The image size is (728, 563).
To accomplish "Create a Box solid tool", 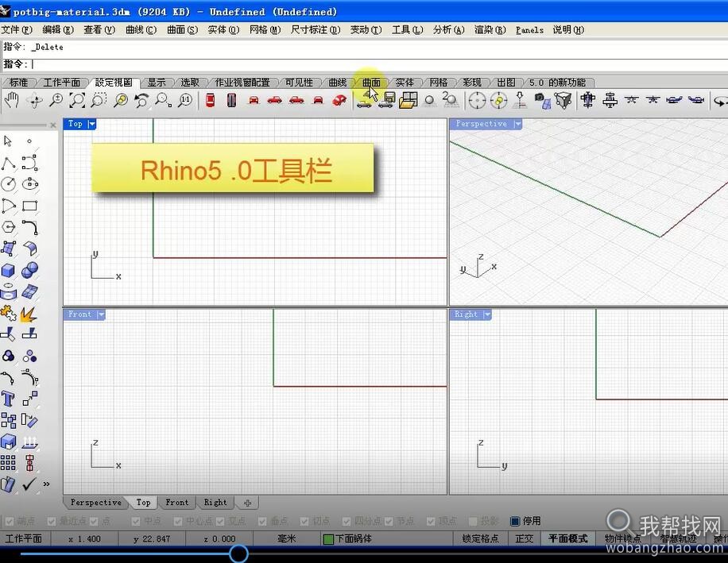I will (9, 270).
